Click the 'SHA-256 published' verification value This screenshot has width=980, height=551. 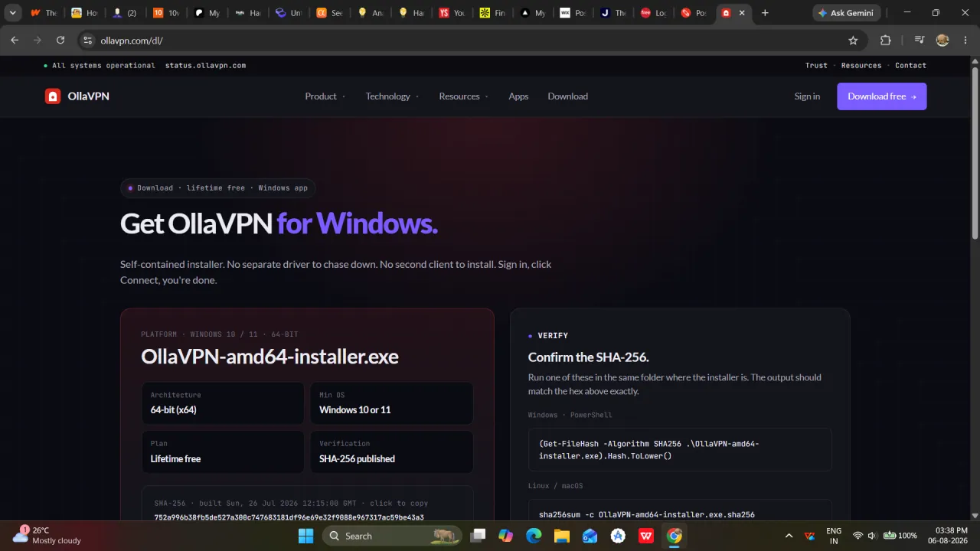point(357,459)
